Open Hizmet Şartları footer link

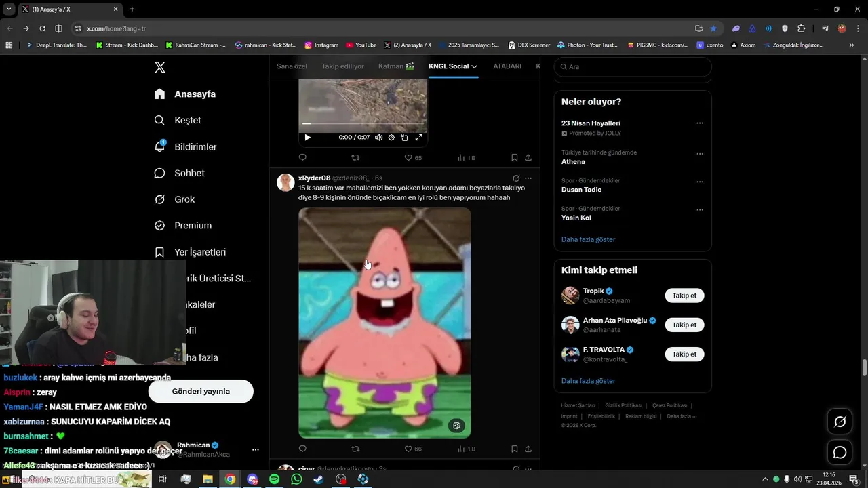pyautogui.click(x=578, y=405)
